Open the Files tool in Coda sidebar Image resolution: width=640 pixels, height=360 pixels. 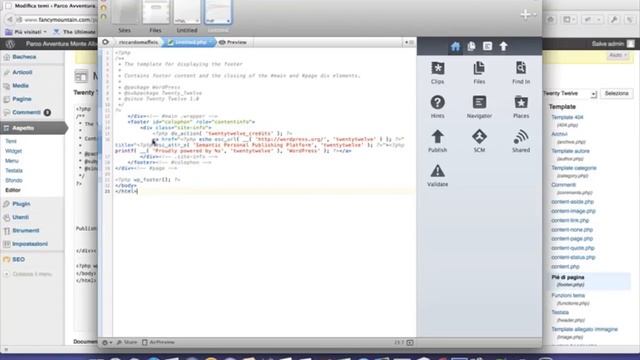click(x=479, y=73)
